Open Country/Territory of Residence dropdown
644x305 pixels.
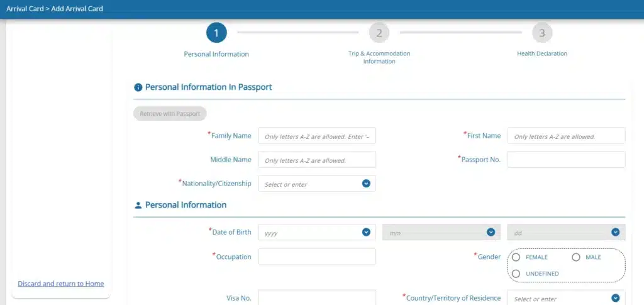click(615, 298)
